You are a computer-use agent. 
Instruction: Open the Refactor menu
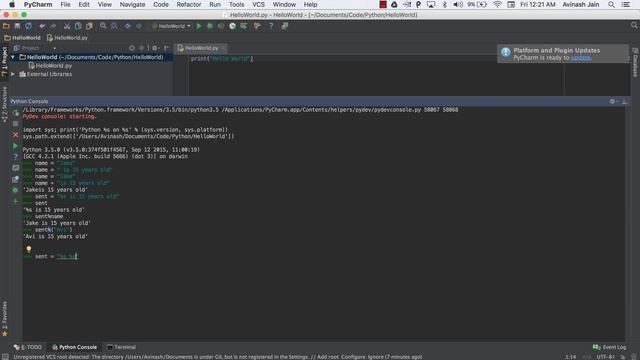tap(189, 4)
